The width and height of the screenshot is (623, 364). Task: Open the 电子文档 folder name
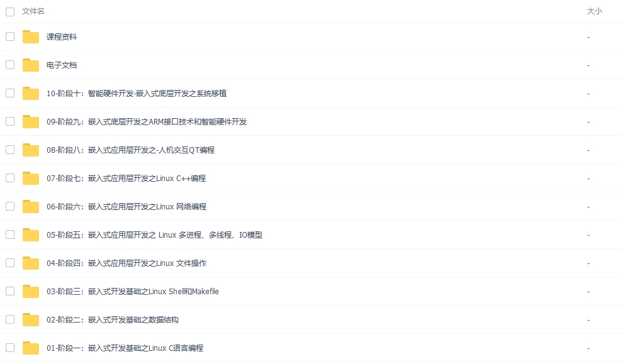[62, 65]
